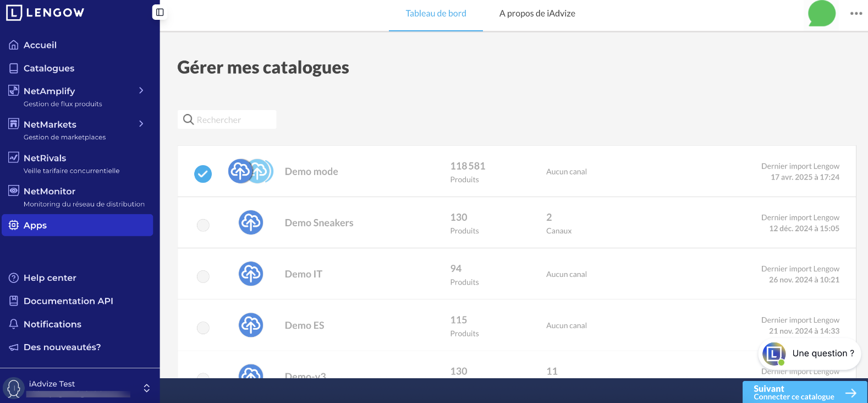Click the Apps icon in sidebar
The width and height of the screenshot is (868, 403).
tap(14, 225)
